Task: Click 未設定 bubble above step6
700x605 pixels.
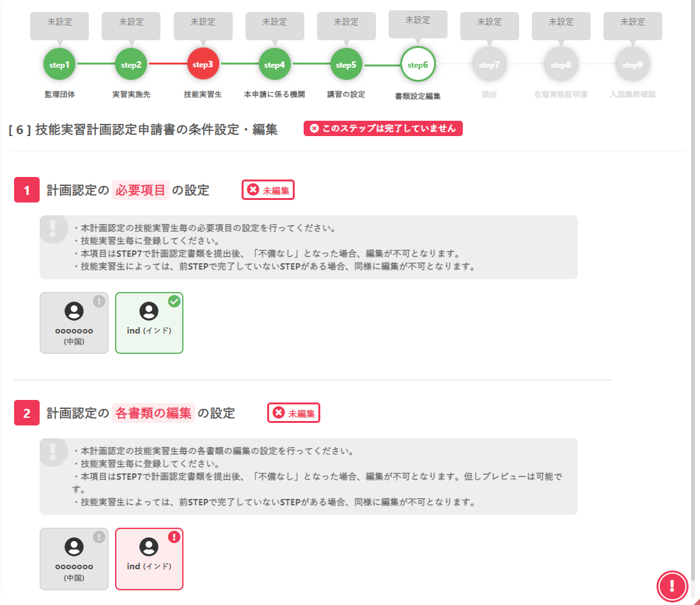Action: tap(417, 20)
